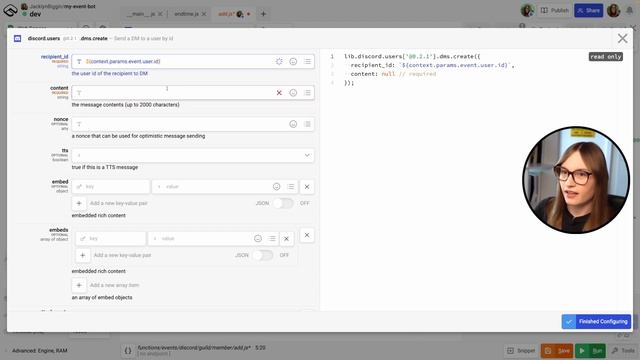Remove the embeds array item with outer X
Screen dimensions: 640x360
307,235
